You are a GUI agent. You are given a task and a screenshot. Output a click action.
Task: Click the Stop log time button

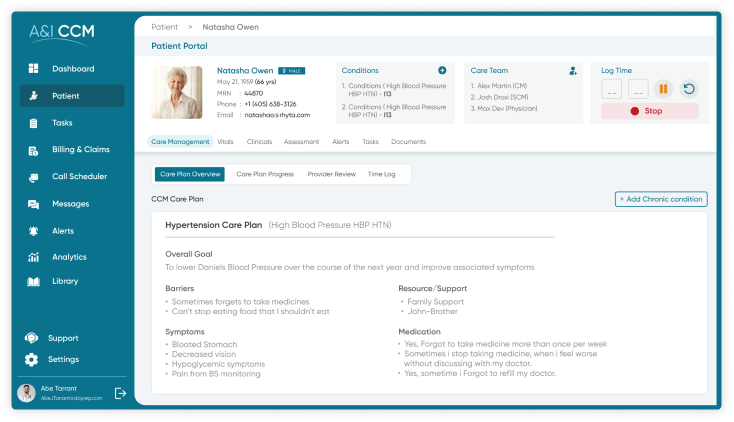point(650,111)
